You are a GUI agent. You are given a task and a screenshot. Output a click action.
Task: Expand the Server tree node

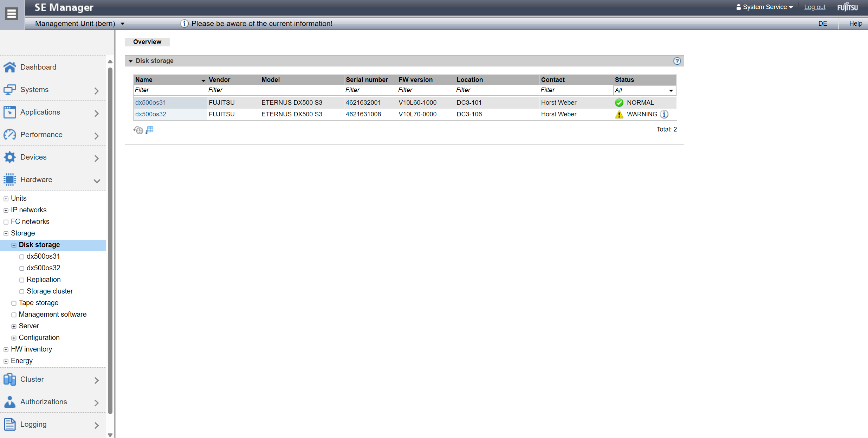coord(14,326)
